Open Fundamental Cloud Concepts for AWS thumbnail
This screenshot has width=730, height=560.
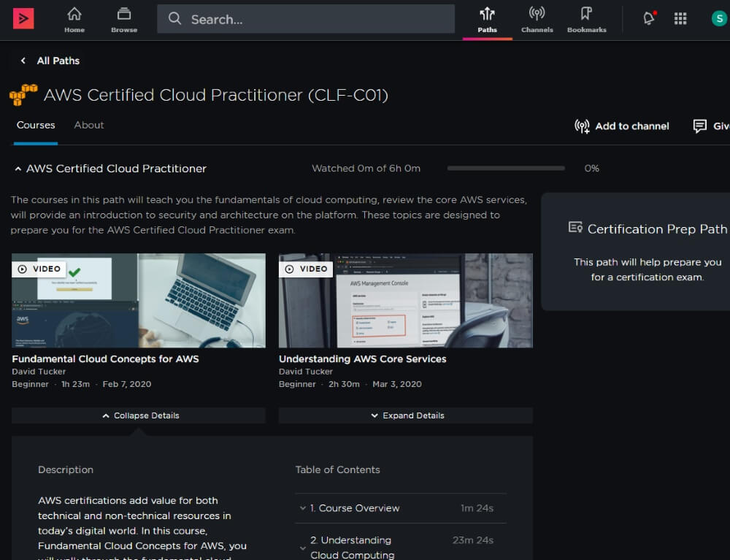[139, 301]
